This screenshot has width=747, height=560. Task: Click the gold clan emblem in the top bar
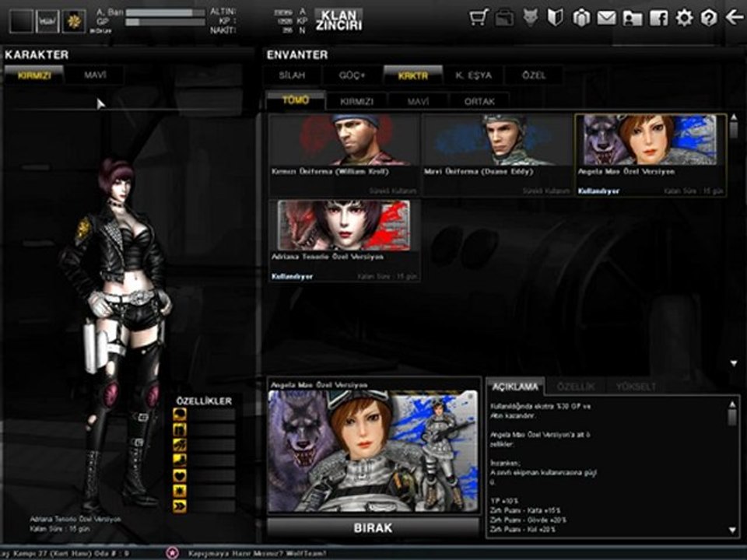(x=74, y=22)
